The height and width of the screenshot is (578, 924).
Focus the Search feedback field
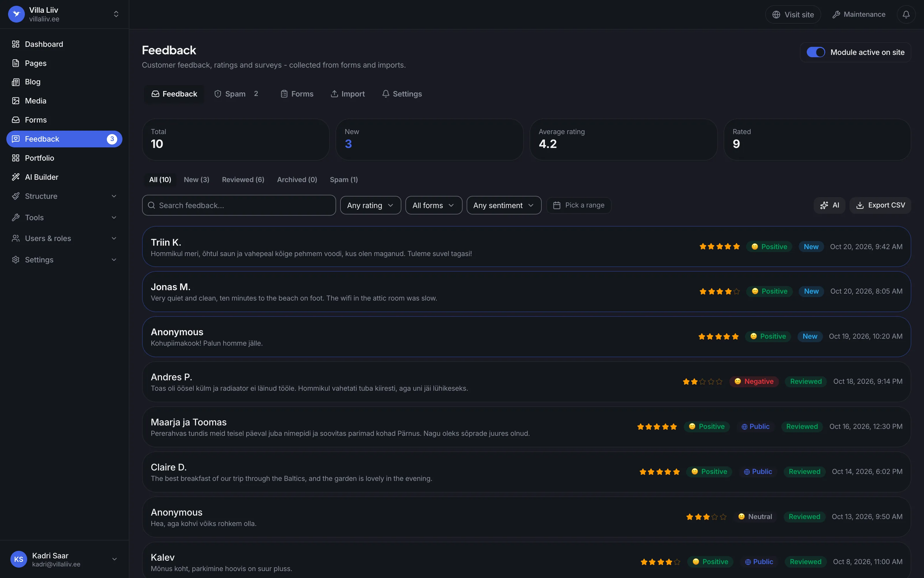pyautogui.click(x=239, y=205)
